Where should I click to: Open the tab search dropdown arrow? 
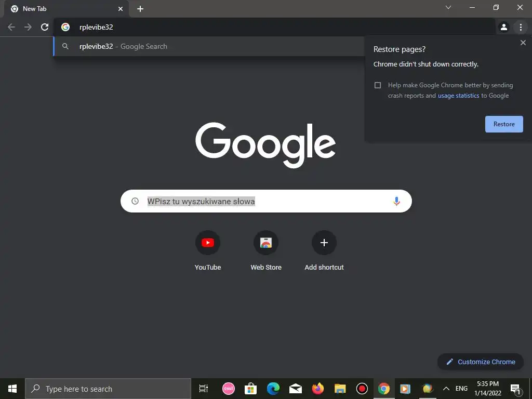(x=448, y=7)
